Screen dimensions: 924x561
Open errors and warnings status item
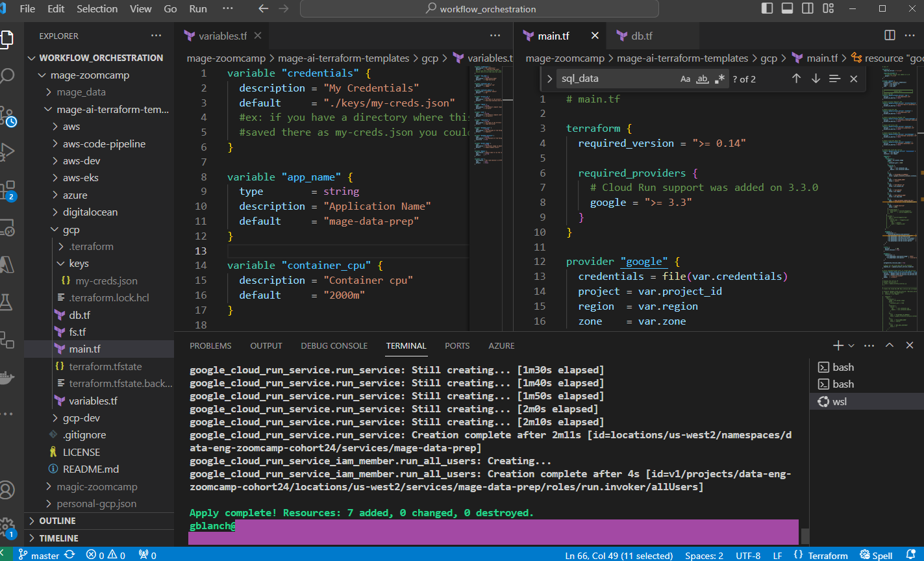coord(106,555)
